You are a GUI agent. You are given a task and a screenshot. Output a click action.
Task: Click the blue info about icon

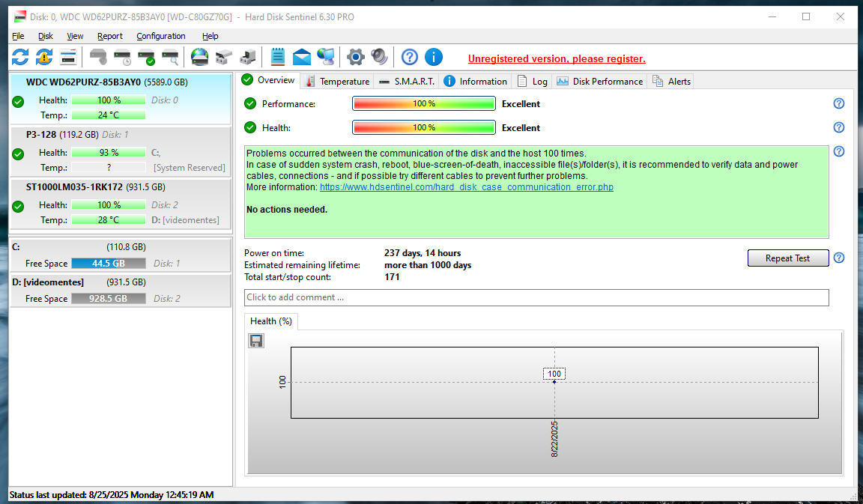click(x=434, y=57)
